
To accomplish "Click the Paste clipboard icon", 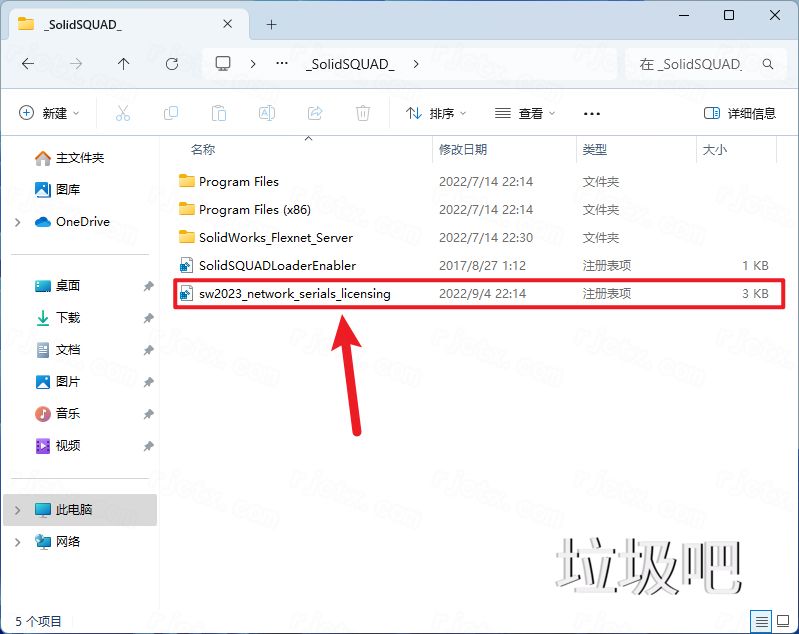I will pos(219,113).
